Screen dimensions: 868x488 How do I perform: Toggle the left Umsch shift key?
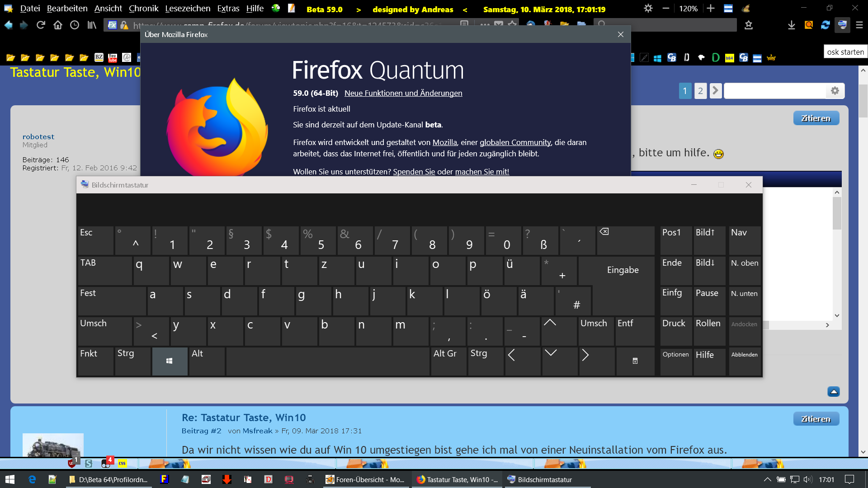pos(104,331)
